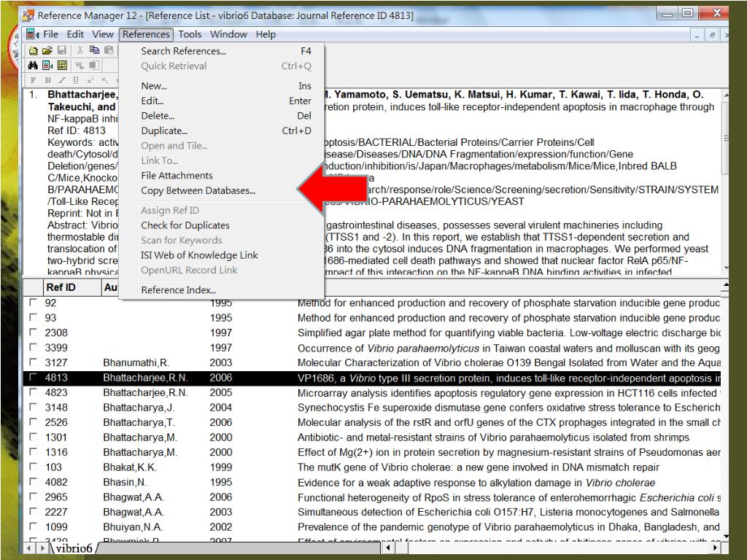
Task: Mark the checkbox for Ref ID 3127
Action: pos(33,362)
